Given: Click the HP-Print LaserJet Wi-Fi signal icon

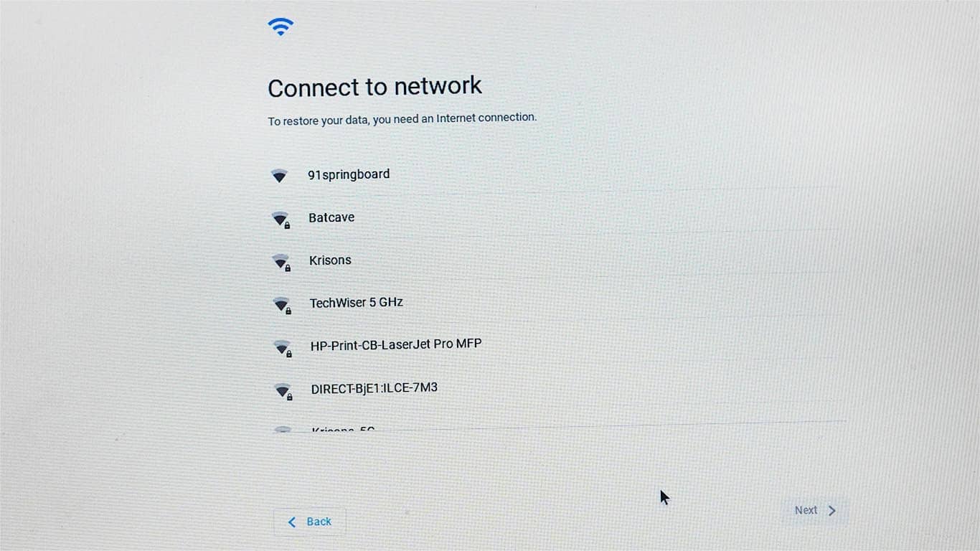Looking at the screenshot, I should pos(283,349).
